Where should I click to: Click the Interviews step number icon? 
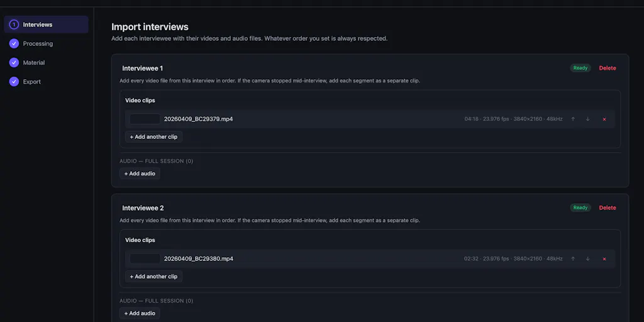click(14, 25)
